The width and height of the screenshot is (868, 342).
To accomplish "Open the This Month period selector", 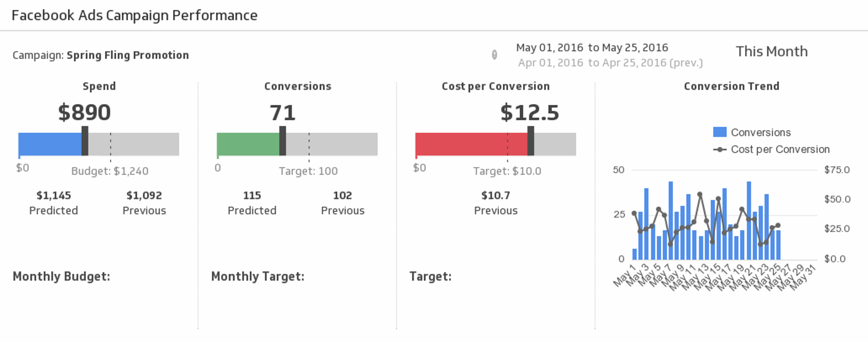I will pos(771,52).
